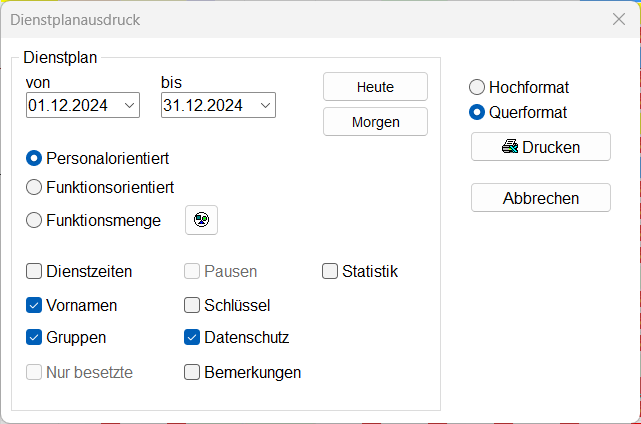The height and width of the screenshot is (424, 641).
Task: Select the Querformat radio option
Action: click(477, 112)
